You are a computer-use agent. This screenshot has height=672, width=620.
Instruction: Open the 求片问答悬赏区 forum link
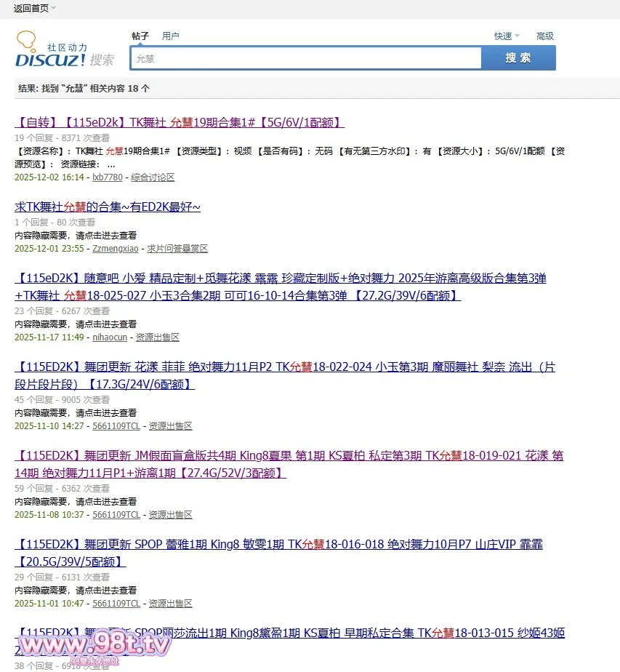177,249
